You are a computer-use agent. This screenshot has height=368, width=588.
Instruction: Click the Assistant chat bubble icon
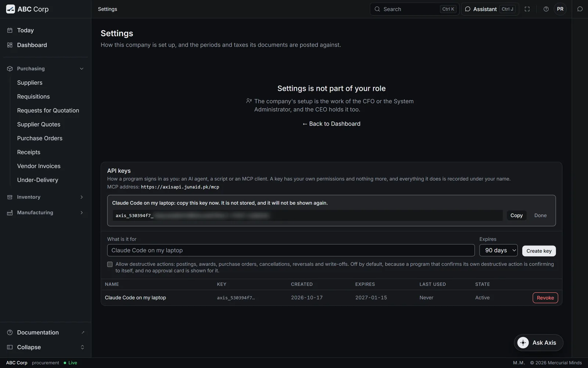coord(467,9)
